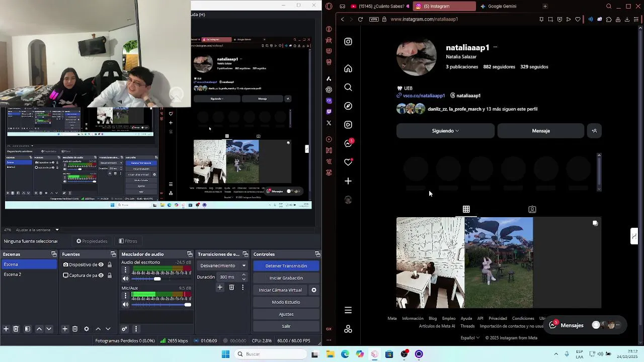
Task: Open Instagram Search in the sidebar
Action: [x=348, y=87]
